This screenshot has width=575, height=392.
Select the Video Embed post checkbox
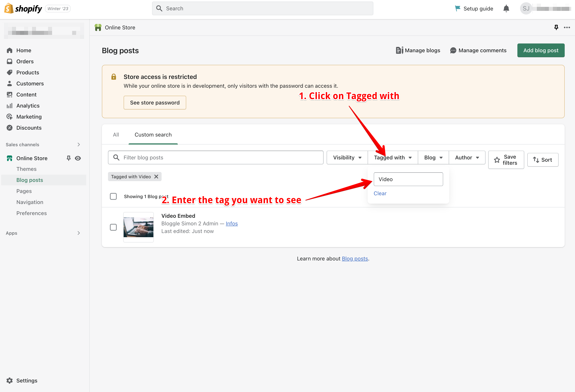pos(113,227)
